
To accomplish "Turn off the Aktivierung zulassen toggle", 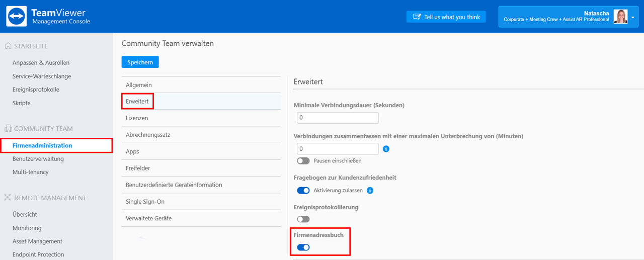I will click(x=303, y=191).
